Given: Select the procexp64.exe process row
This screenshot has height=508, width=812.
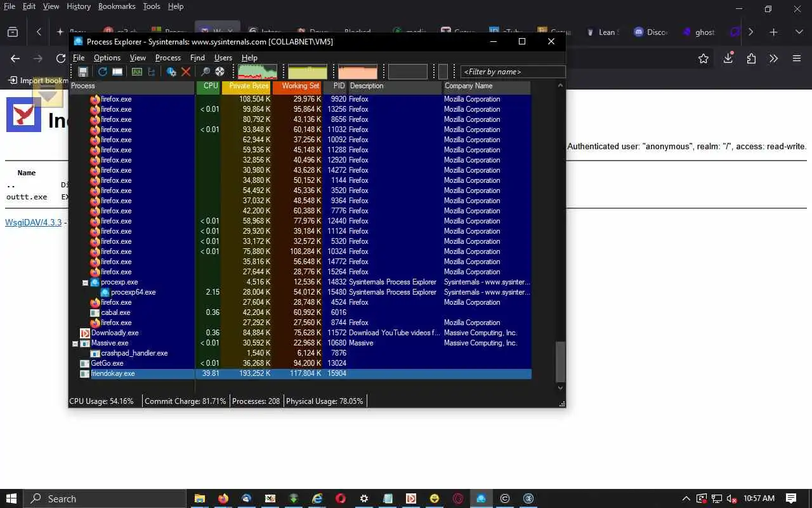Looking at the screenshot, I should click(300, 292).
